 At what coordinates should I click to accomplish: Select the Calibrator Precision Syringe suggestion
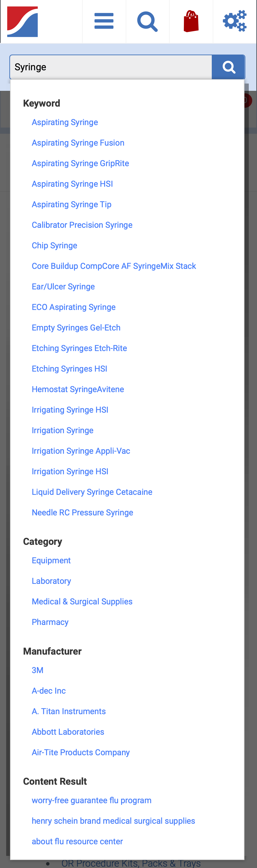[82, 225]
